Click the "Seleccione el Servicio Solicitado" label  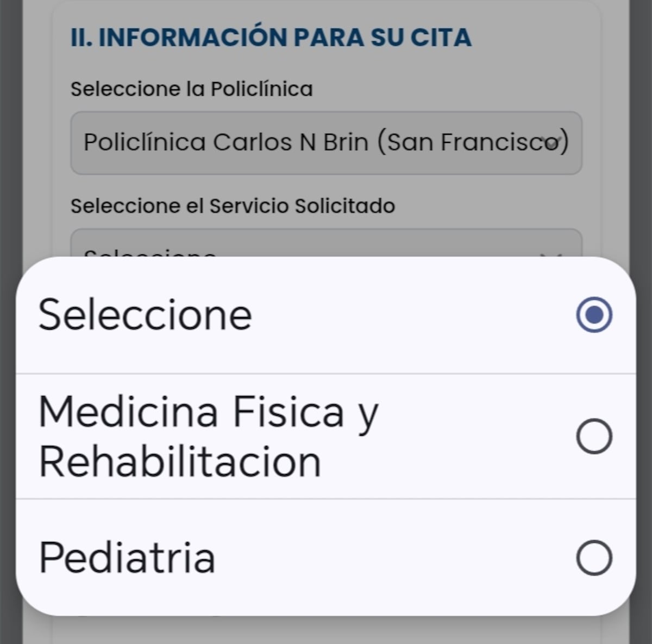(x=233, y=206)
